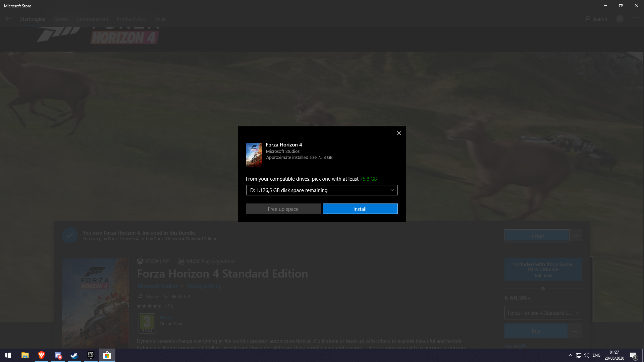Go back using the back arrow
Screen dimensions: 644x362
[x=8, y=19]
